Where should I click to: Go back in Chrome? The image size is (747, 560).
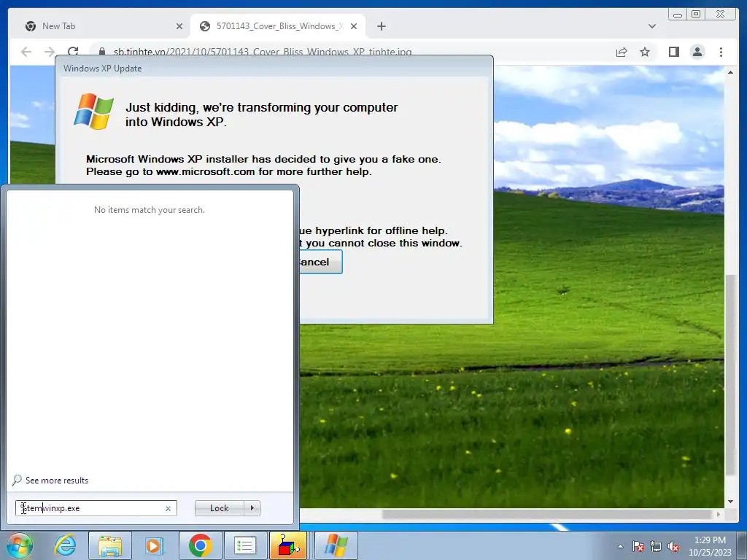point(26,52)
